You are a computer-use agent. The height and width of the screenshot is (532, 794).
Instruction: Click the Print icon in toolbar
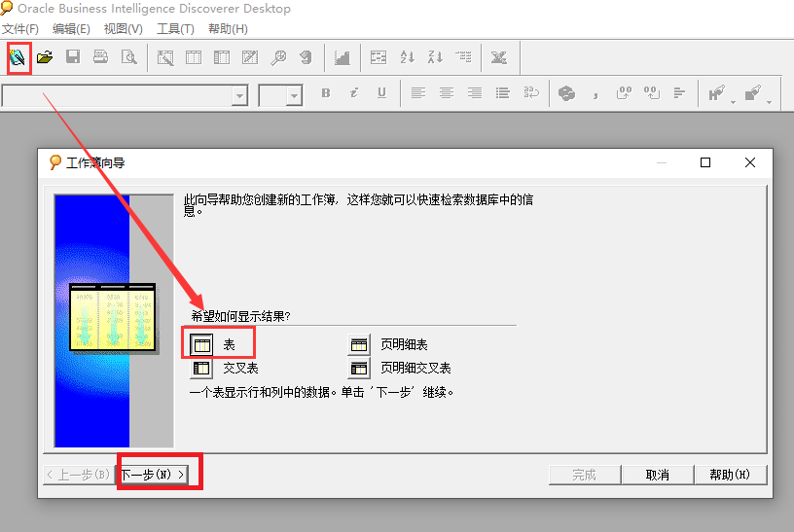tap(100, 57)
